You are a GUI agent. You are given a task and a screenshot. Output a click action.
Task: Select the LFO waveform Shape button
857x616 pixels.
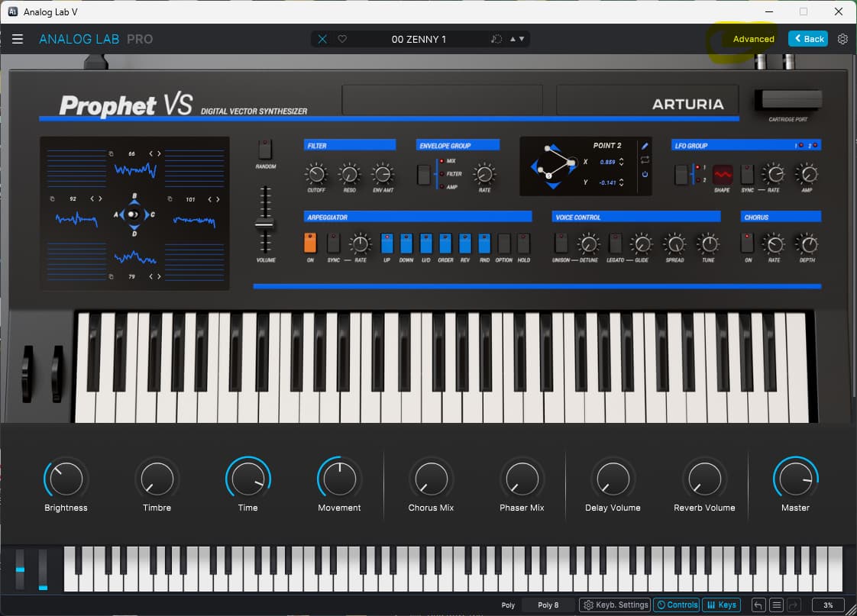tap(722, 175)
